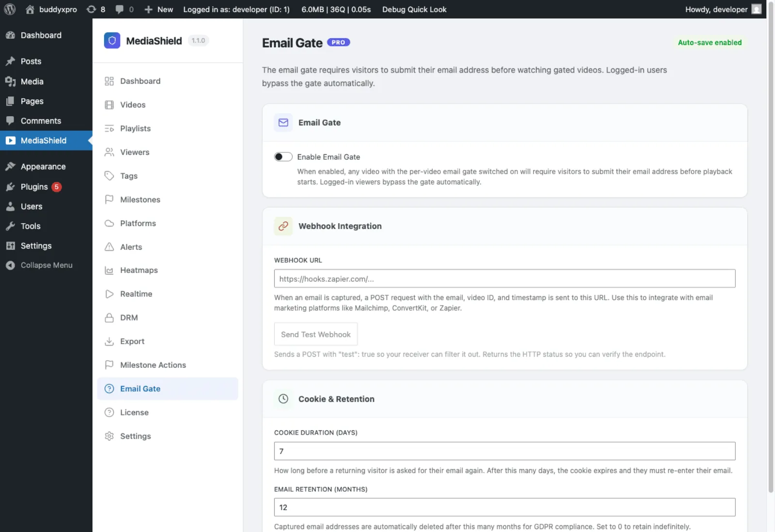Click the PRO badge next to Email Gate
Viewport: 775px width, 532px height.
pyautogui.click(x=339, y=43)
